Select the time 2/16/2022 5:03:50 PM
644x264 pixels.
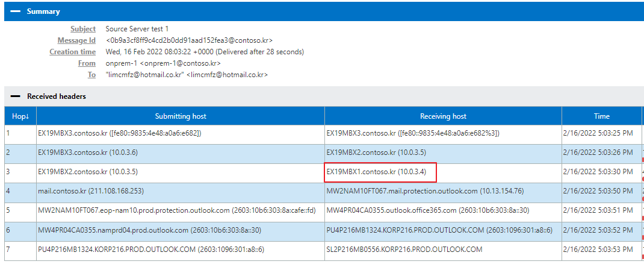599,191
